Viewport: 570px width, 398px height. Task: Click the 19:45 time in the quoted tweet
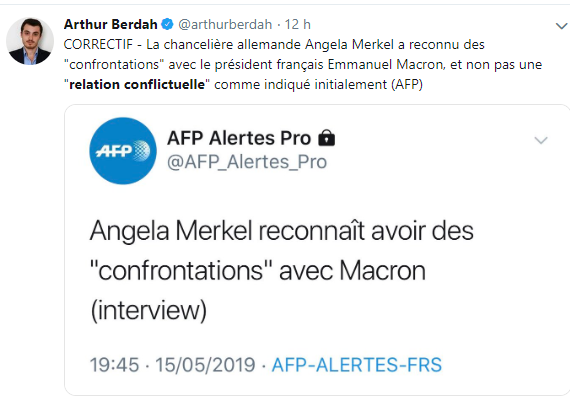[115, 365]
